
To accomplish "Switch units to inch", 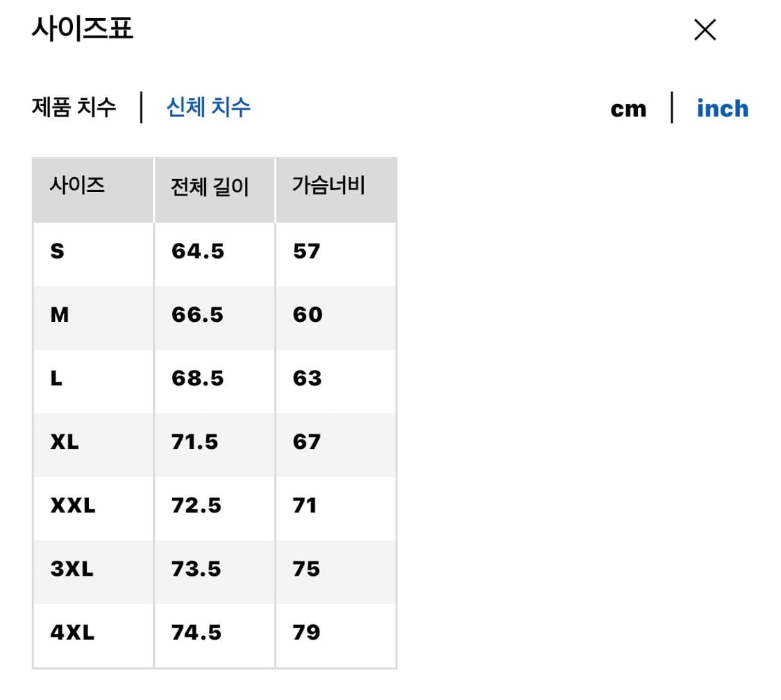I will [722, 108].
